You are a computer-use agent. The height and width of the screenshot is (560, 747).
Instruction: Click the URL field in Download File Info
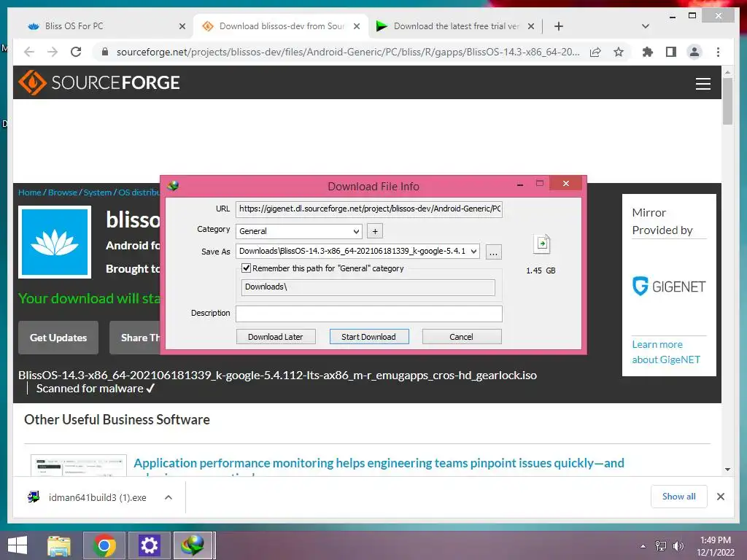[x=368, y=209]
